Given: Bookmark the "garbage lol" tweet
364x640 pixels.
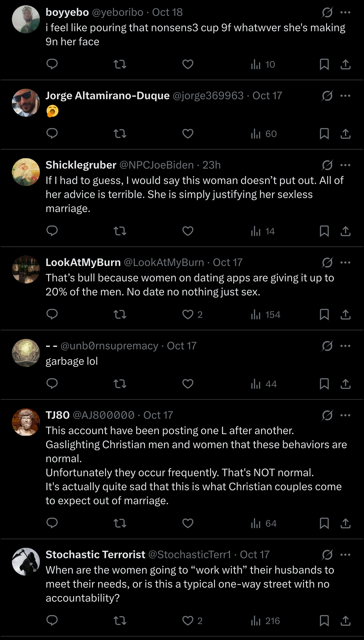Looking at the screenshot, I should click(x=324, y=384).
